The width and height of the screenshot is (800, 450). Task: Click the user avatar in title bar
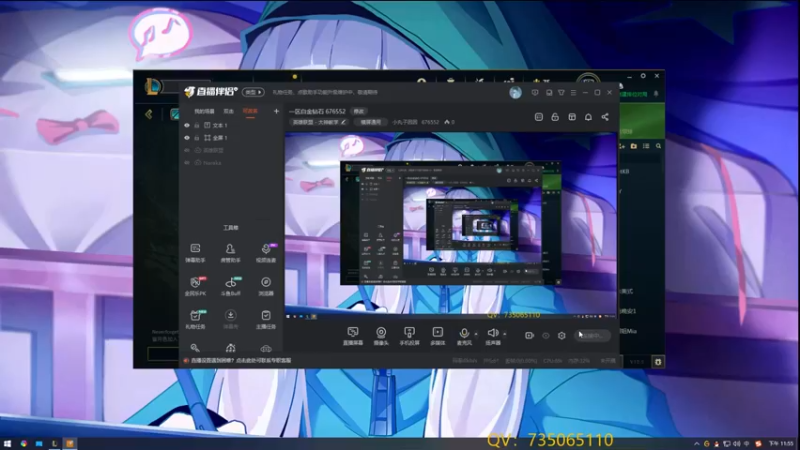[x=515, y=92]
